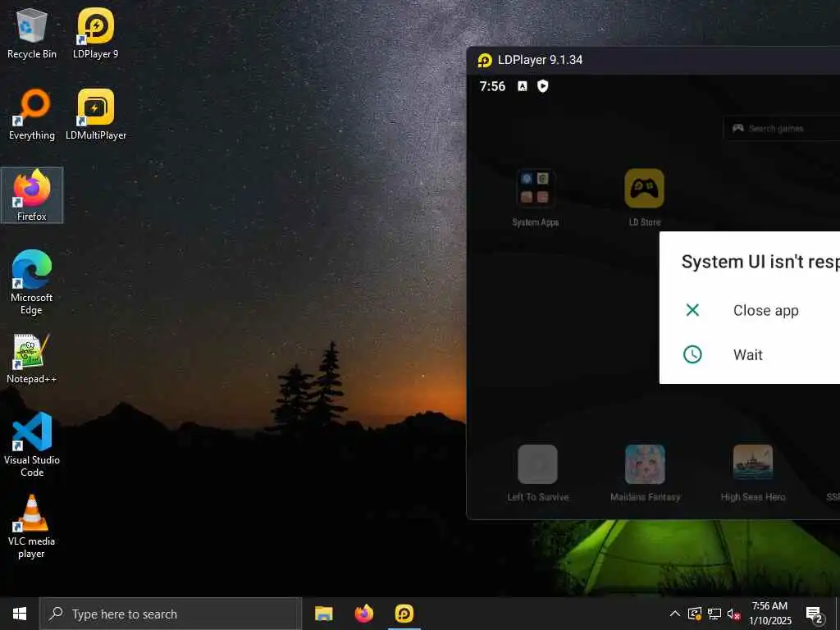The width and height of the screenshot is (840, 630).
Task: Click the update sync tray icon
Action: coord(695,614)
